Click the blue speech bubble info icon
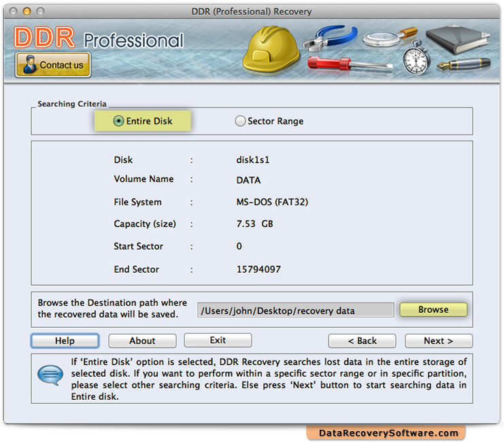The height and width of the screenshot is (442, 504). pyautogui.click(x=50, y=376)
